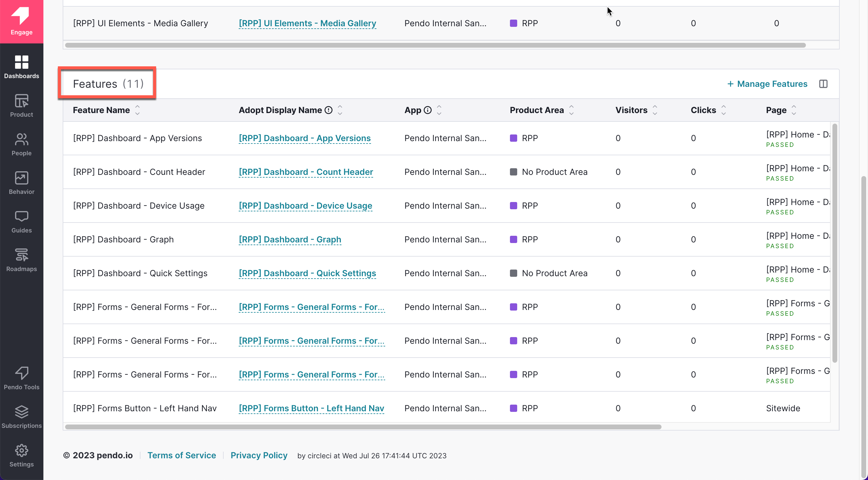This screenshot has width=868, height=480.
Task: Click the Features table vertical scrollbar
Action: coord(835,243)
